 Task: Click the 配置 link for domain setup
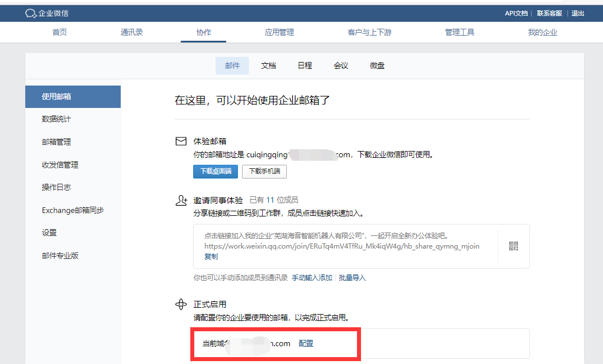(x=306, y=343)
